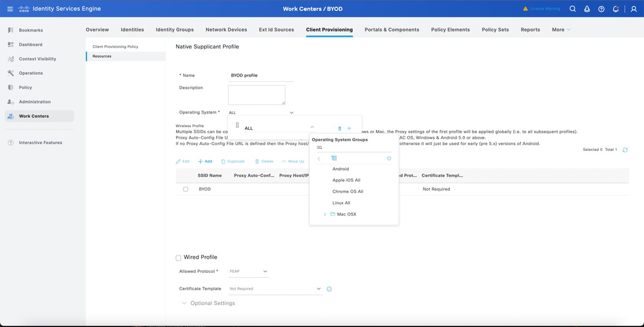This screenshot has width=644, height=327.
Task: Switch to the Policy Elements tab
Action: (451, 30)
